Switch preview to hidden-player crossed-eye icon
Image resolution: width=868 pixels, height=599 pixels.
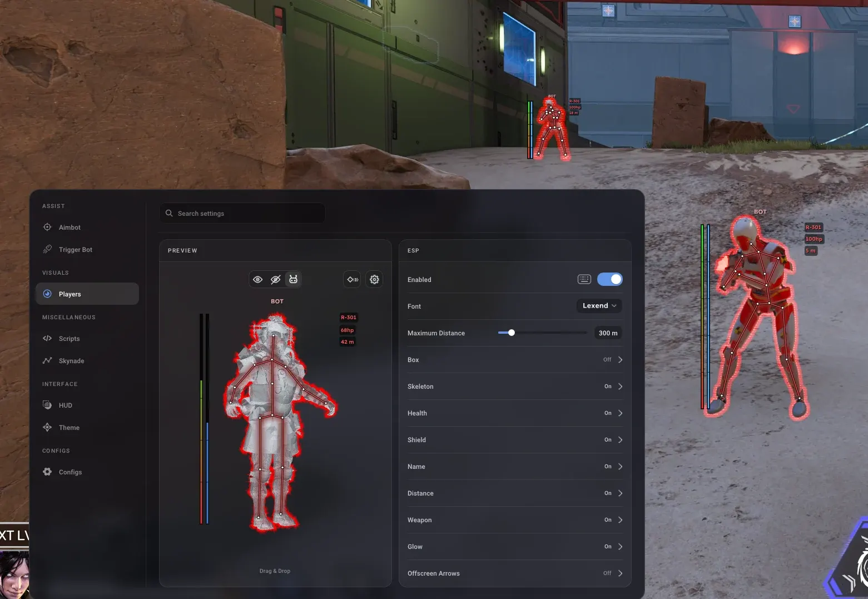coord(275,279)
